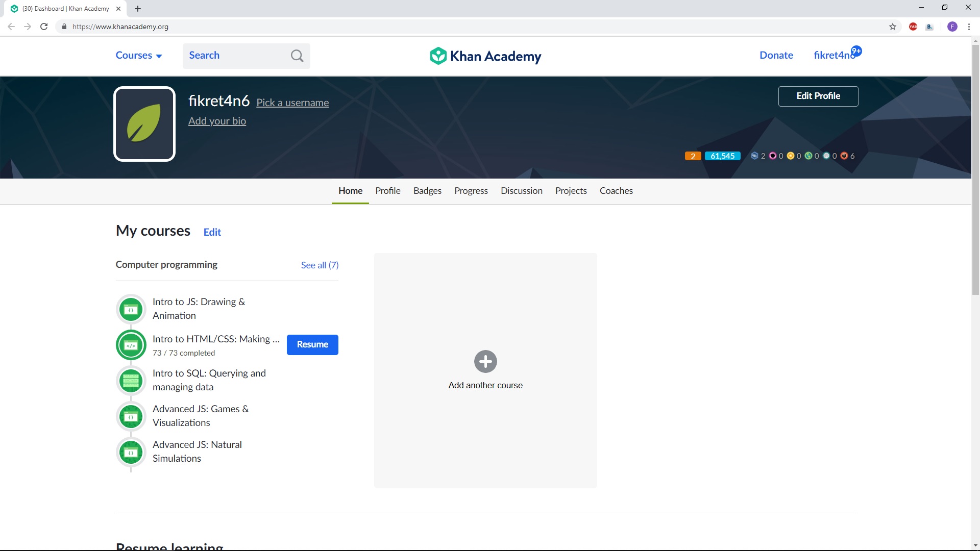Close the Dashboard Khan Academy tab

tap(118, 9)
